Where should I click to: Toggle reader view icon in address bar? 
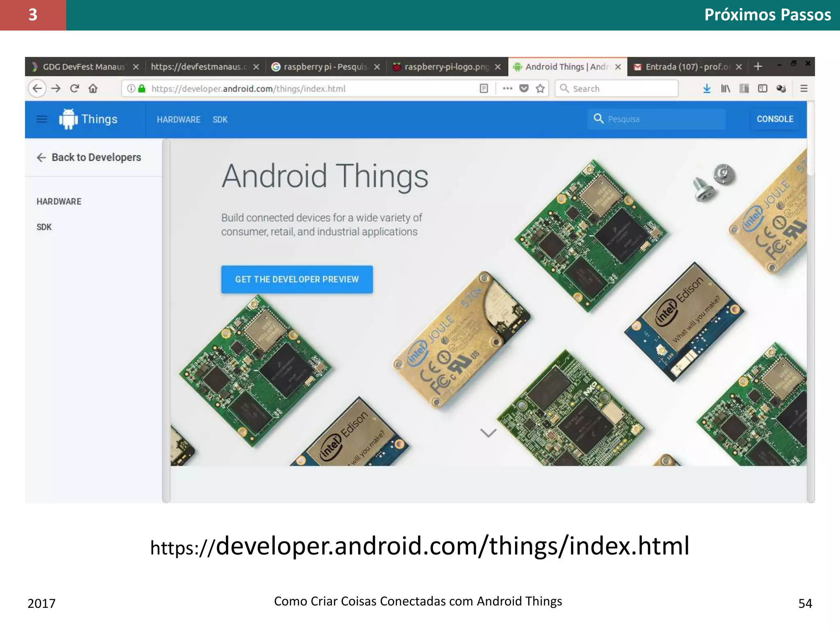coord(484,88)
